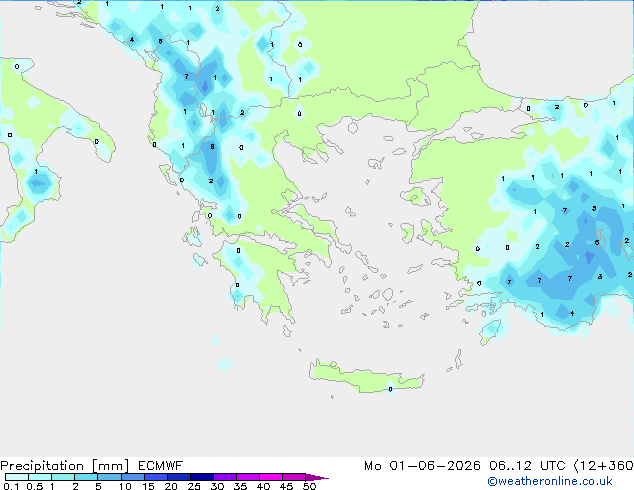Click the over-50 mm legend arrow tip
634x490 pixels.
(317, 477)
